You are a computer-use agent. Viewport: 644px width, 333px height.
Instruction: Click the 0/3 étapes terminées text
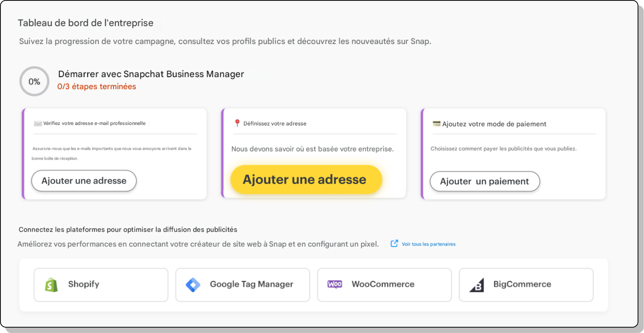[97, 86]
